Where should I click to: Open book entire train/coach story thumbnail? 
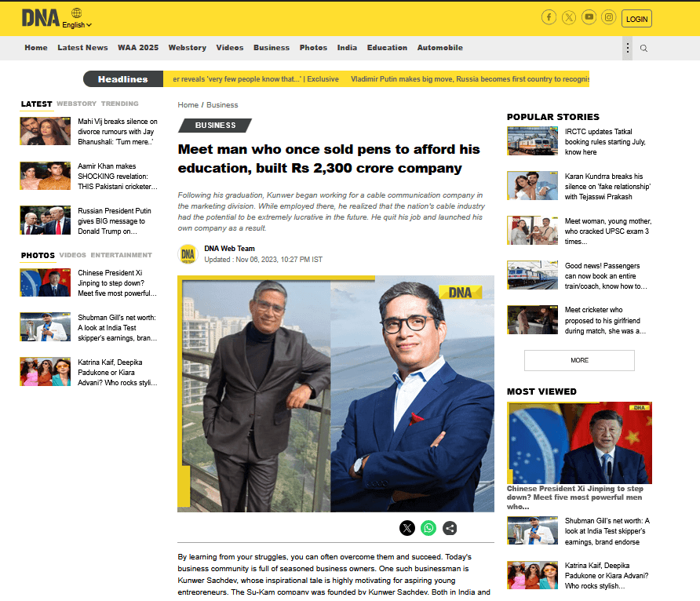click(532, 275)
